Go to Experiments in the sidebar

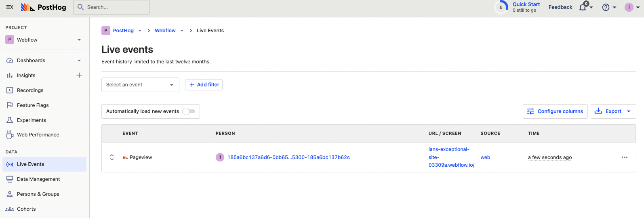pyautogui.click(x=32, y=120)
